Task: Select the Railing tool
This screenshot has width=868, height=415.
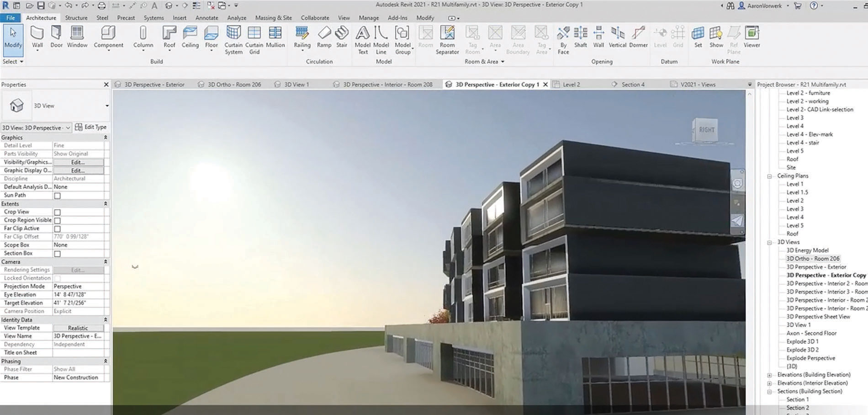Action: (302, 37)
